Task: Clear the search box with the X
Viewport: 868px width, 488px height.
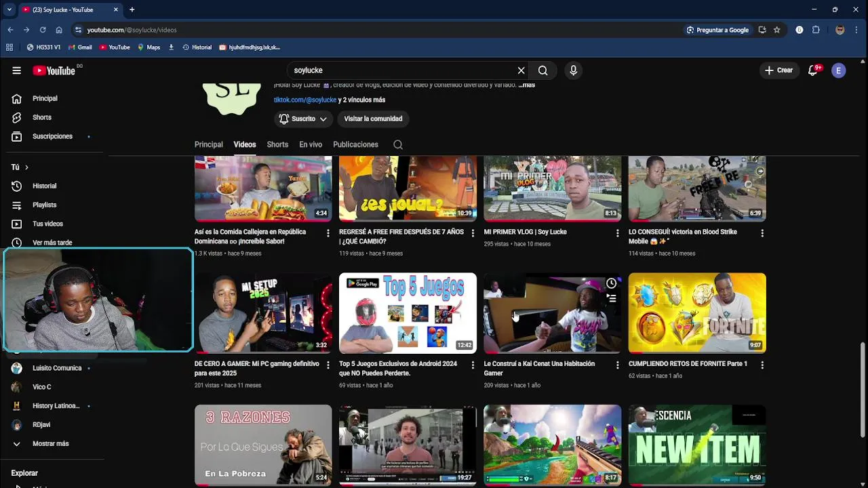Action: coord(521,70)
